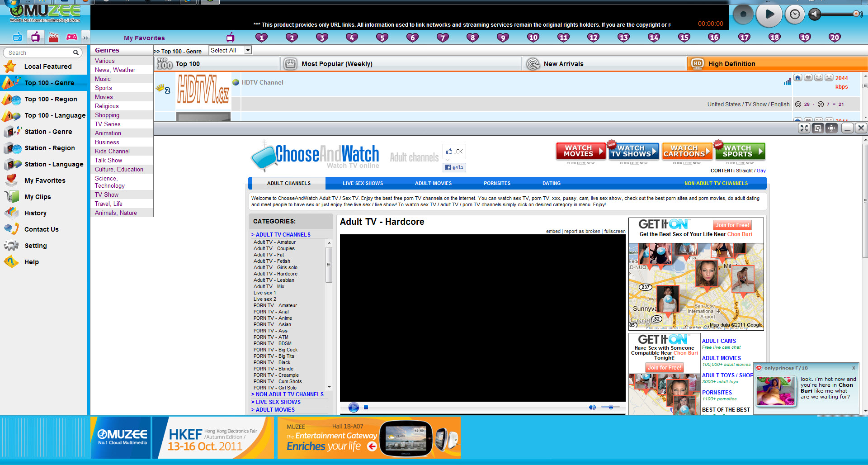Click the WATCH SPORTS banner button
868x465 pixels.
coord(740,151)
